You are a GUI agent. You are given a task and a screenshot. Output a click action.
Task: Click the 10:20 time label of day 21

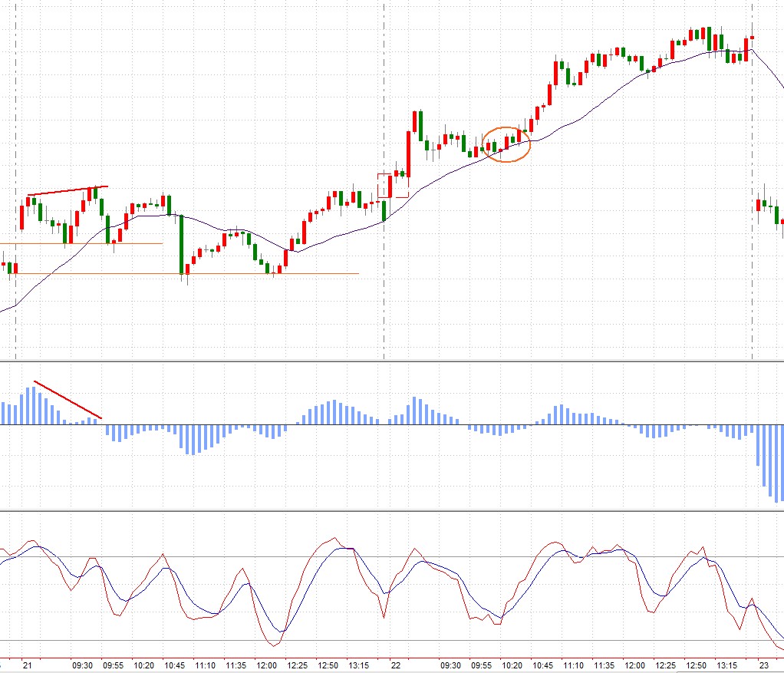[x=143, y=665]
